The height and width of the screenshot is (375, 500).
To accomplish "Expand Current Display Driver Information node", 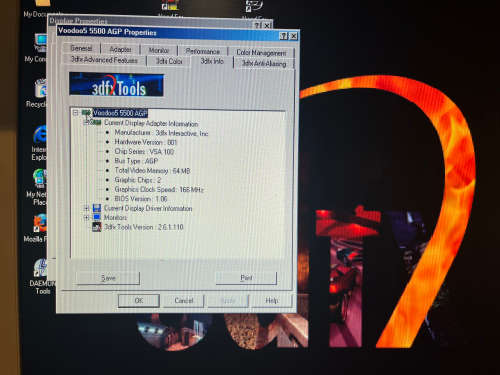I will (86, 208).
